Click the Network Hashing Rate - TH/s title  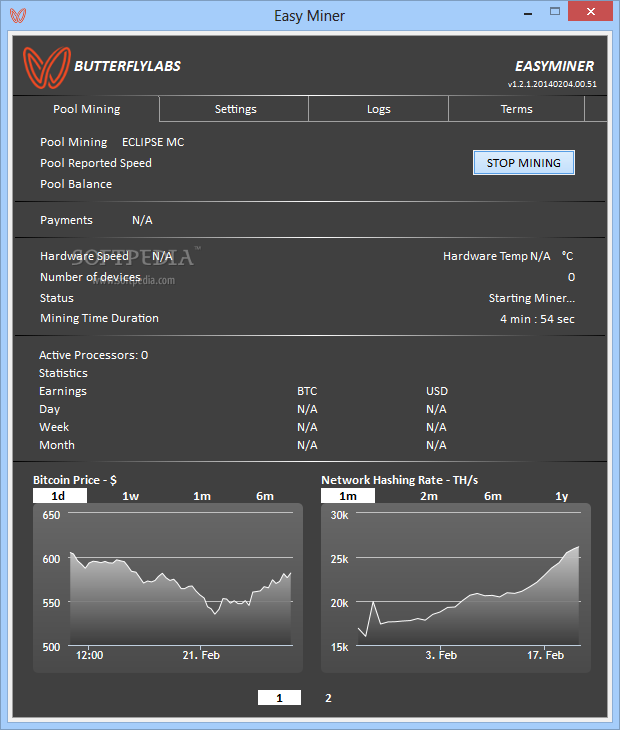pos(399,480)
